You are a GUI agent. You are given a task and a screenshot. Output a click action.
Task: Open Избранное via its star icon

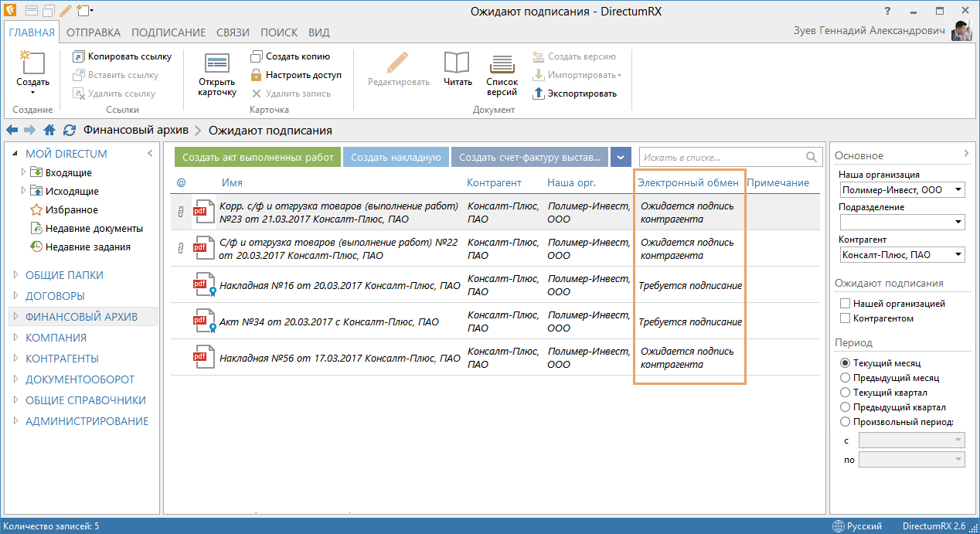coord(36,210)
